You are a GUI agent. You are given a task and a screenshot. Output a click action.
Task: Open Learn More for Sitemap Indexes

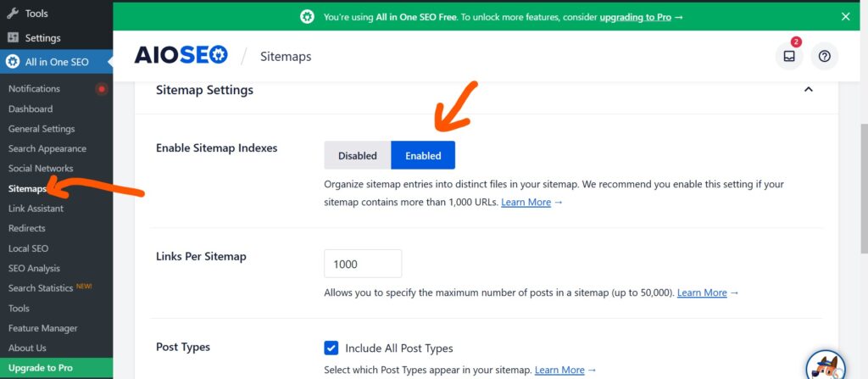click(x=526, y=203)
